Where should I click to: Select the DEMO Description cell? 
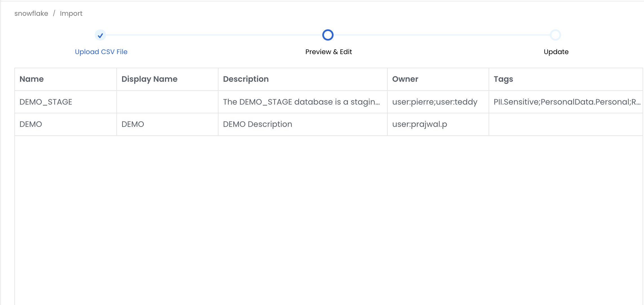point(303,124)
